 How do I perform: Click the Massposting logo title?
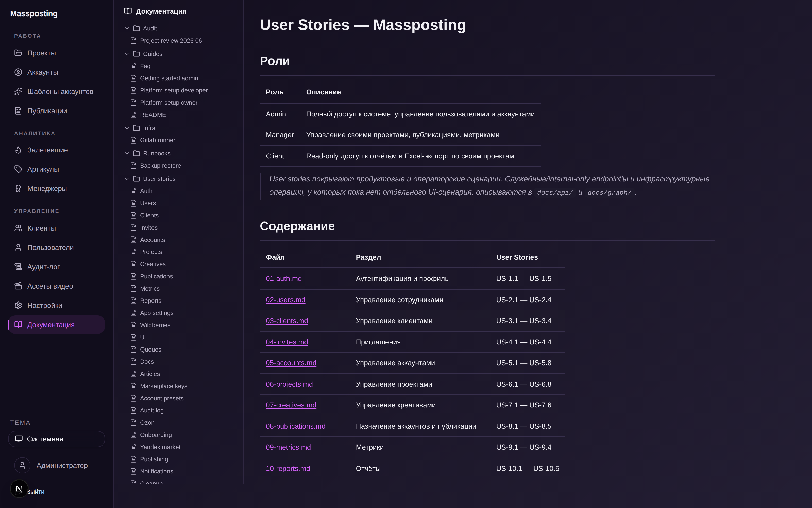[x=34, y=13]
